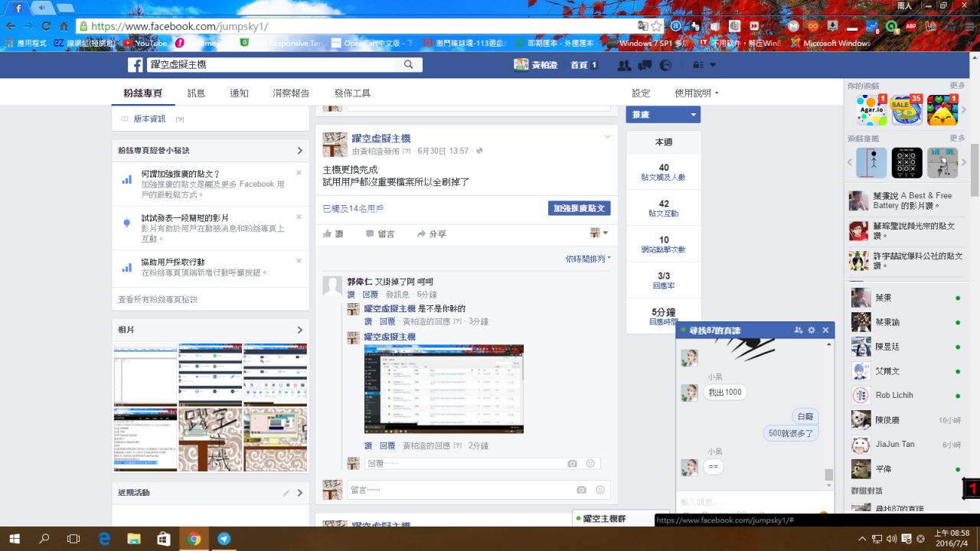This screenshot has height=551, width=980.
Task: Open chat with Rob Lichih
Action: tap(905, 395)
